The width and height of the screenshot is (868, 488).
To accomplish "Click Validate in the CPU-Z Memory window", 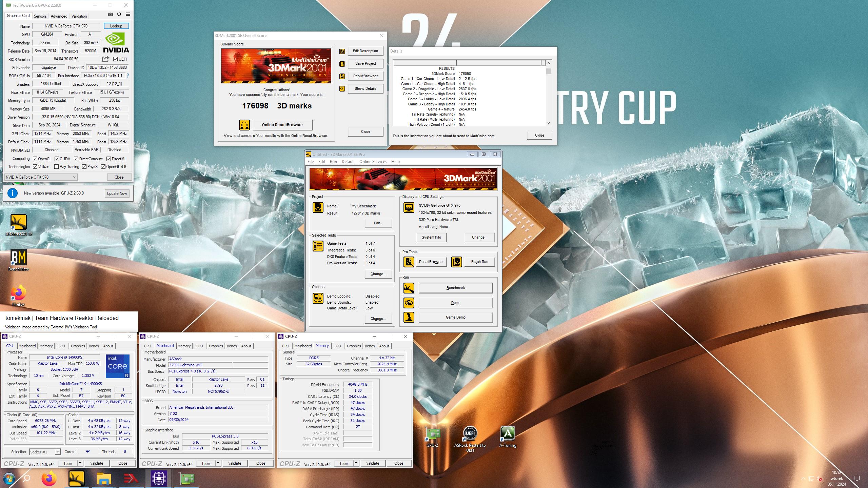I will [373, 463].
